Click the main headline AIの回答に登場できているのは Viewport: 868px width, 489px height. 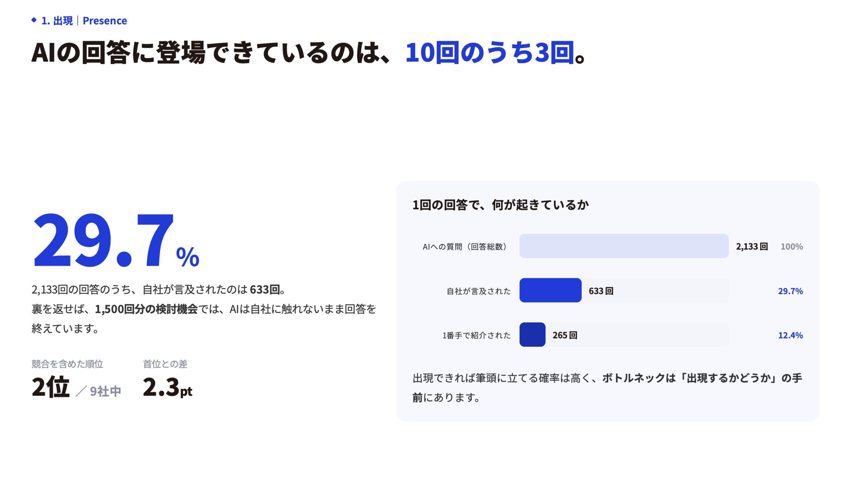(210, 53)
